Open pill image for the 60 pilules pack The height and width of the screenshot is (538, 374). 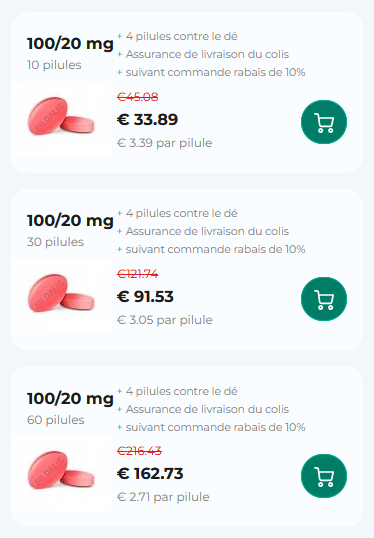[62, 473]
